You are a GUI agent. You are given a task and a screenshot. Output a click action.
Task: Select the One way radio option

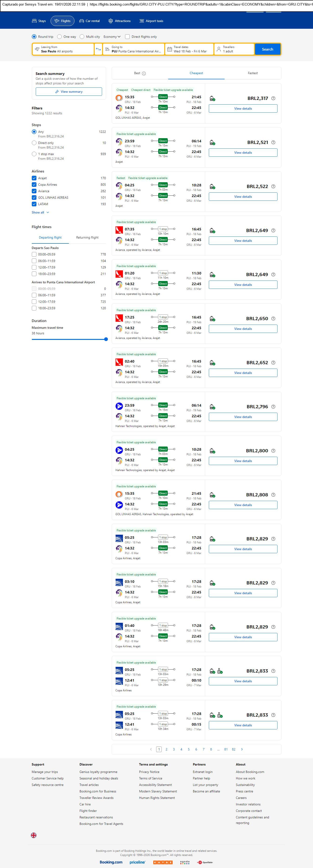pos(59,37)
